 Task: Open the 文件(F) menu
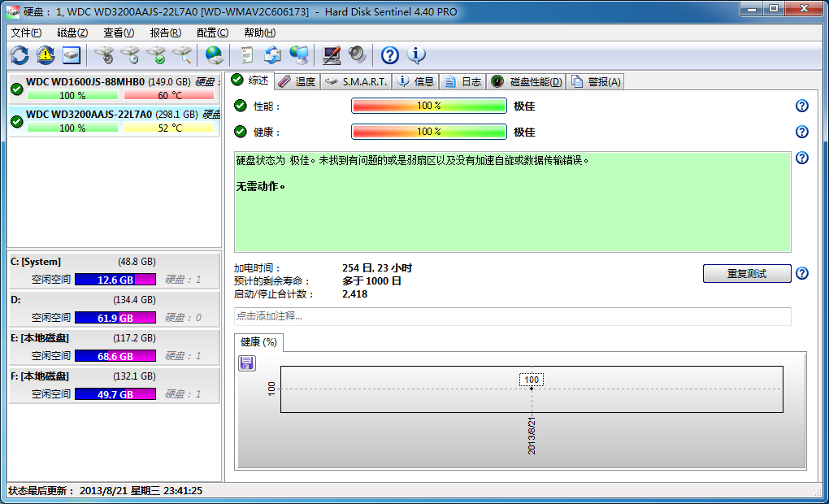(26, 33)
